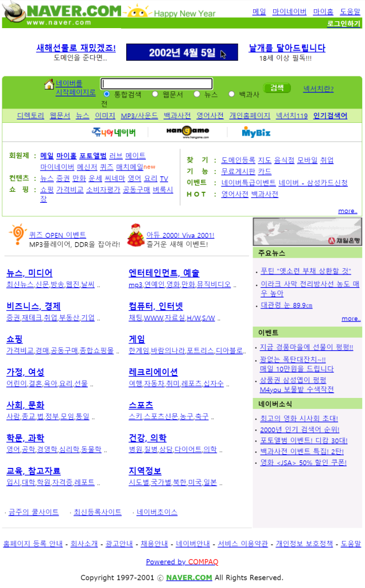Open the 금주의 쿨사이트 link
365x588 pixels.
point(34,512)
